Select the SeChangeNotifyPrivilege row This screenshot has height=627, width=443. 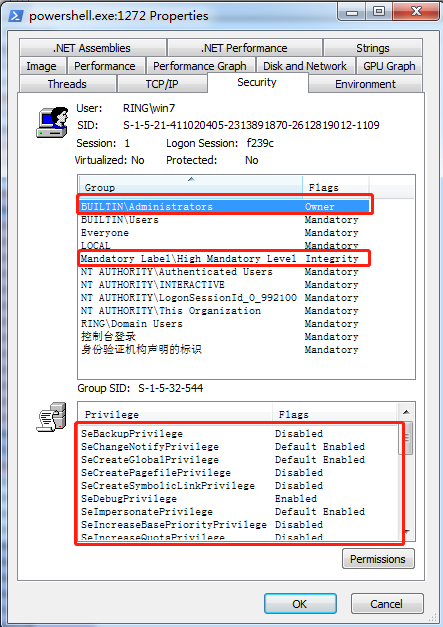(239, 447)
